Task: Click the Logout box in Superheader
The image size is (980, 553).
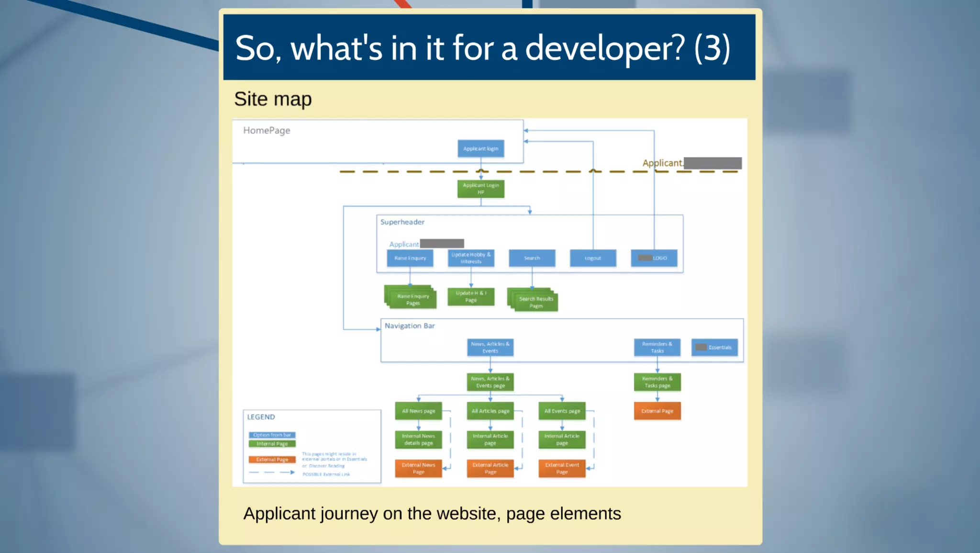Action: click(x=593, y=258)
